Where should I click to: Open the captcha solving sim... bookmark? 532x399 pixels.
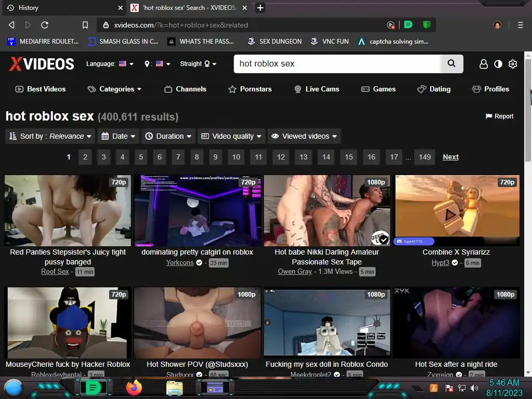[x=393, y=42]
